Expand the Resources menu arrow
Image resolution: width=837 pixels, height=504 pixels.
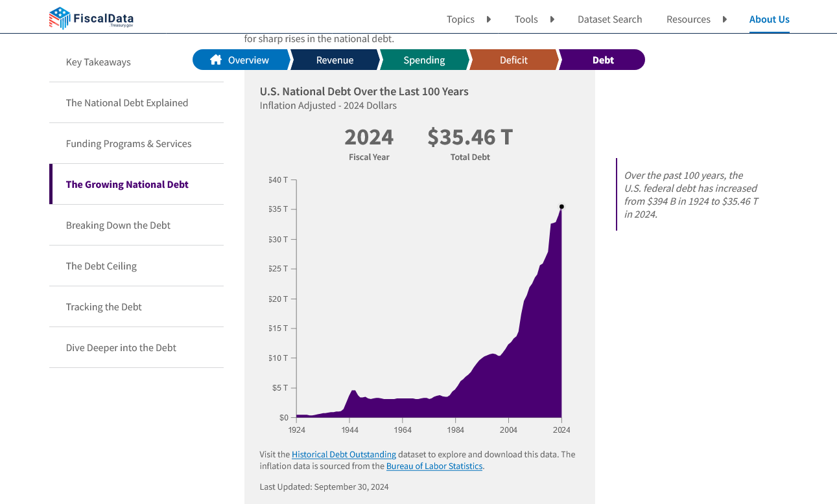tap(725, 19)
